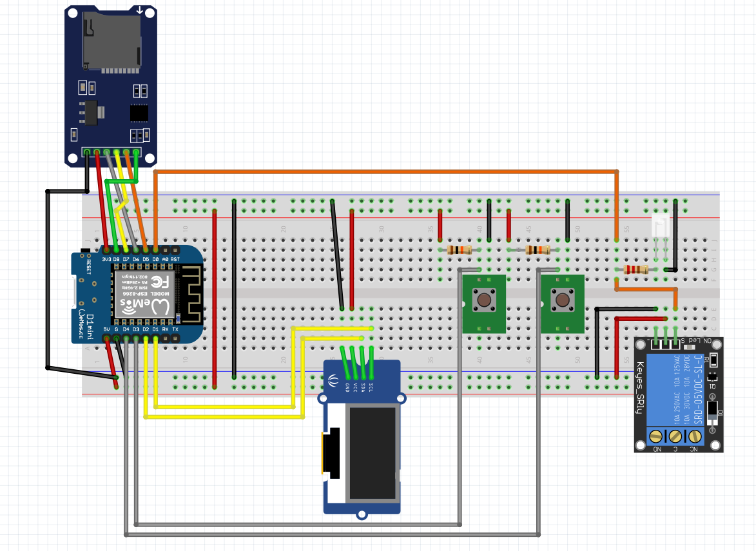Click the A0 pin on D1 mini

pos(166,250)
